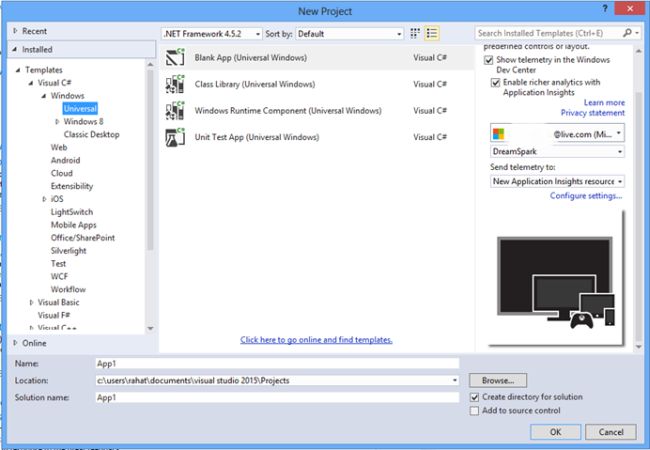Screen dimensions: 650x450
Task: Select the Office/SharePoint template category
Action: click(x=82, y=238)
